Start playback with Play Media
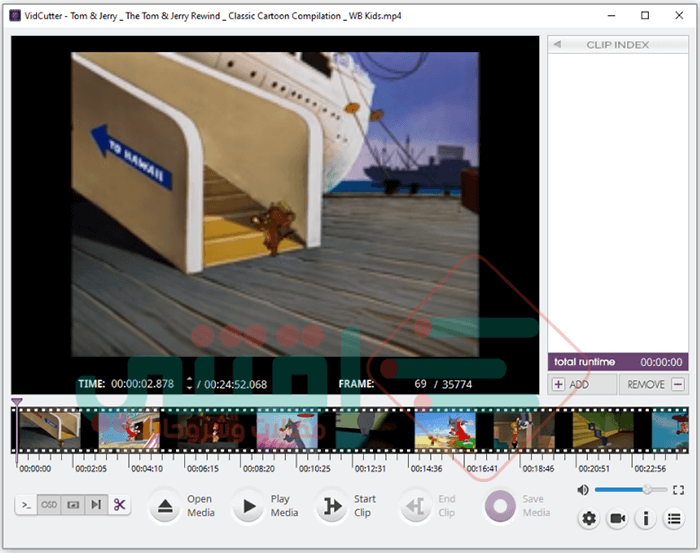This screenshot has width=700, height=553. click(249, 506)
